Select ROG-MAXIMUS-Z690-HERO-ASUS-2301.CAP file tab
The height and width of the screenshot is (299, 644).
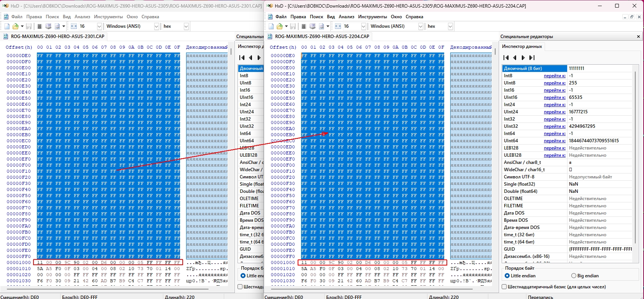pyautogui.click(x=54, y=37)
